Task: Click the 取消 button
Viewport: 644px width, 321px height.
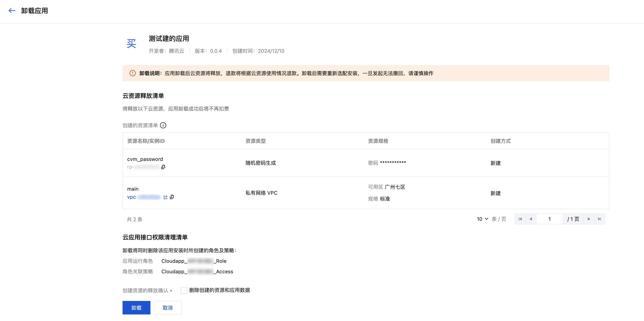Action: pos(168,308)
